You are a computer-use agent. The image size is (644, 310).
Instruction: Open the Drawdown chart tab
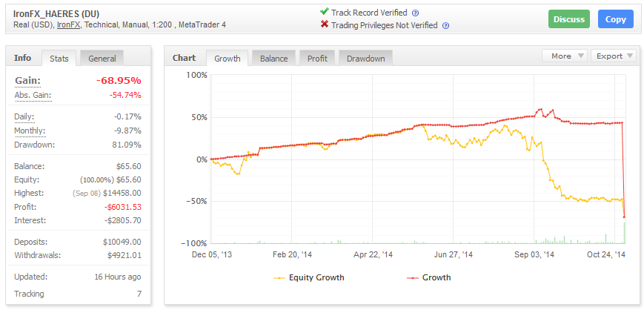click(365, 59)
